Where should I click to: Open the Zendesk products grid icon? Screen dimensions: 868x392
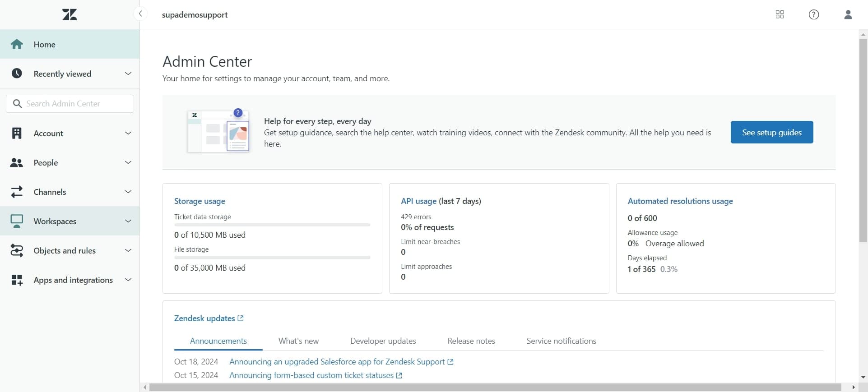click(x=780, y=14)
